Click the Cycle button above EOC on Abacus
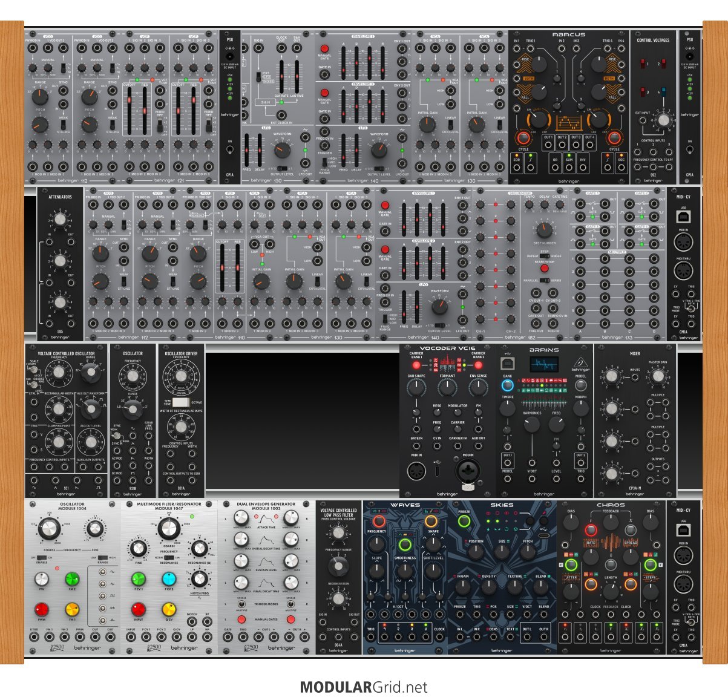The width and height of the screenshot is (728, 700). click(x=614, y=138)
